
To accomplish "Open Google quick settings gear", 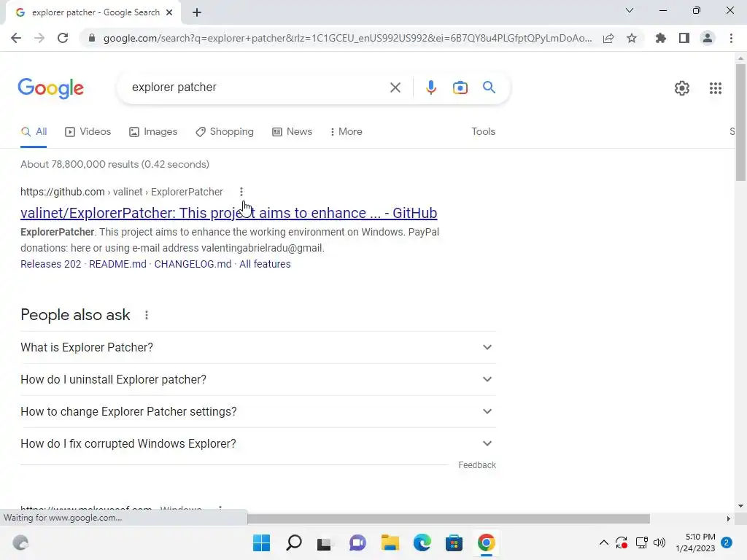I will 682,88.
